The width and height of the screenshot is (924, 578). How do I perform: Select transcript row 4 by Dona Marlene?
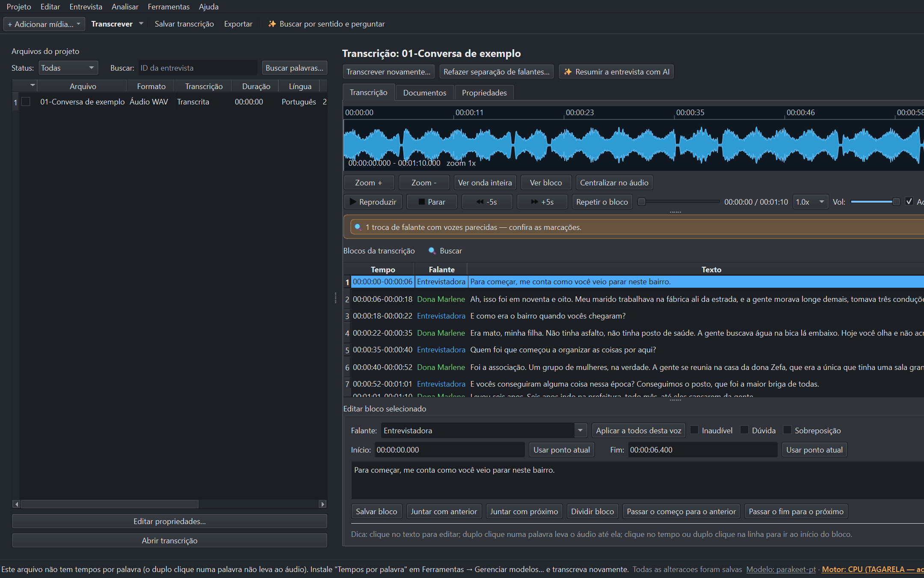coord(633,333)
